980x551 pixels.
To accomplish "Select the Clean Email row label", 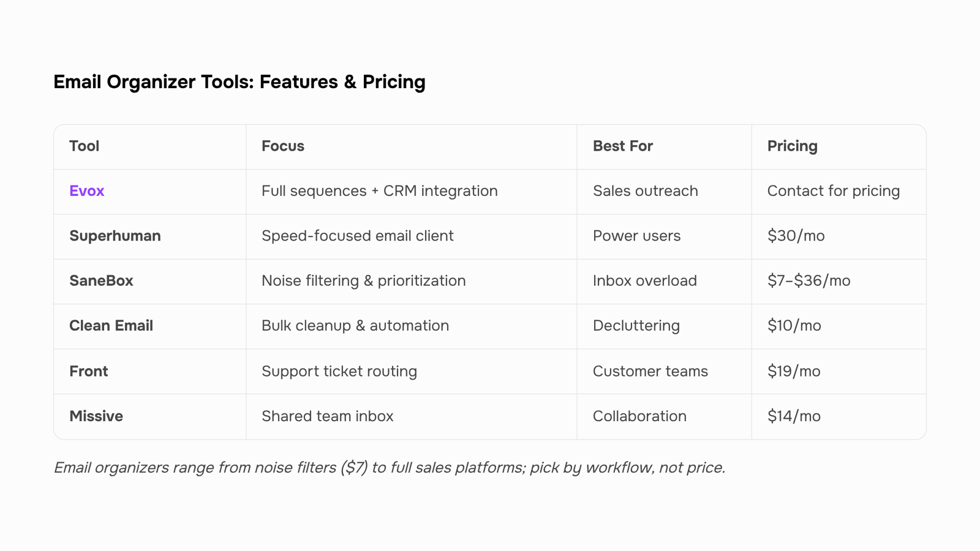I will [x=111, y=326].
